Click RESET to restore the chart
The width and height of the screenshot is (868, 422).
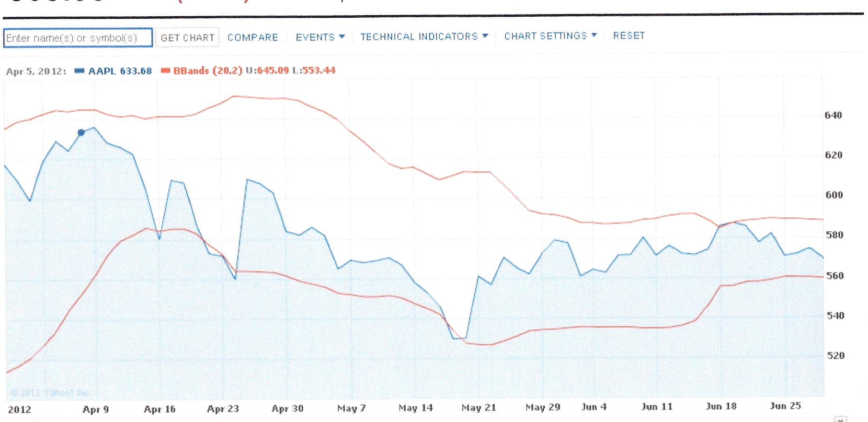(629, 36)
